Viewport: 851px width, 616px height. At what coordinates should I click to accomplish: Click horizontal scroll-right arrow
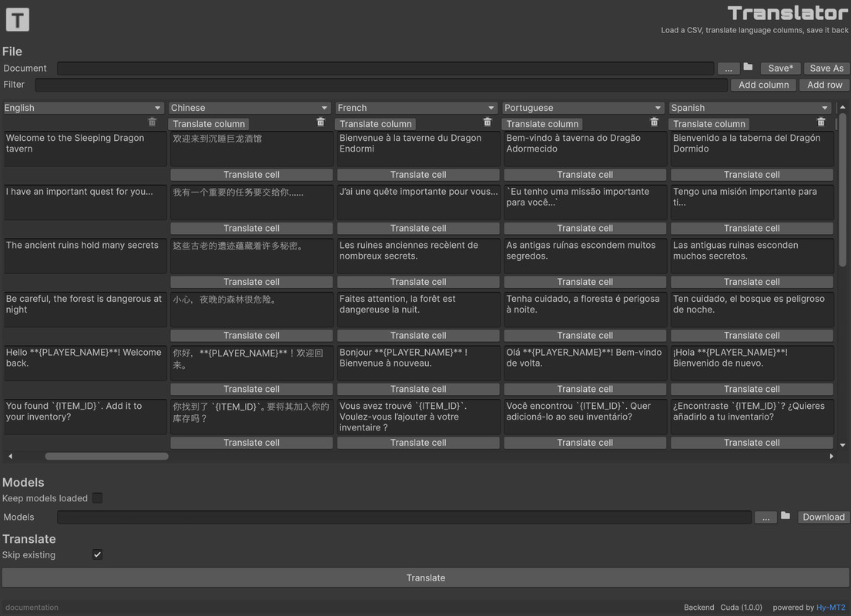(832, 457)
